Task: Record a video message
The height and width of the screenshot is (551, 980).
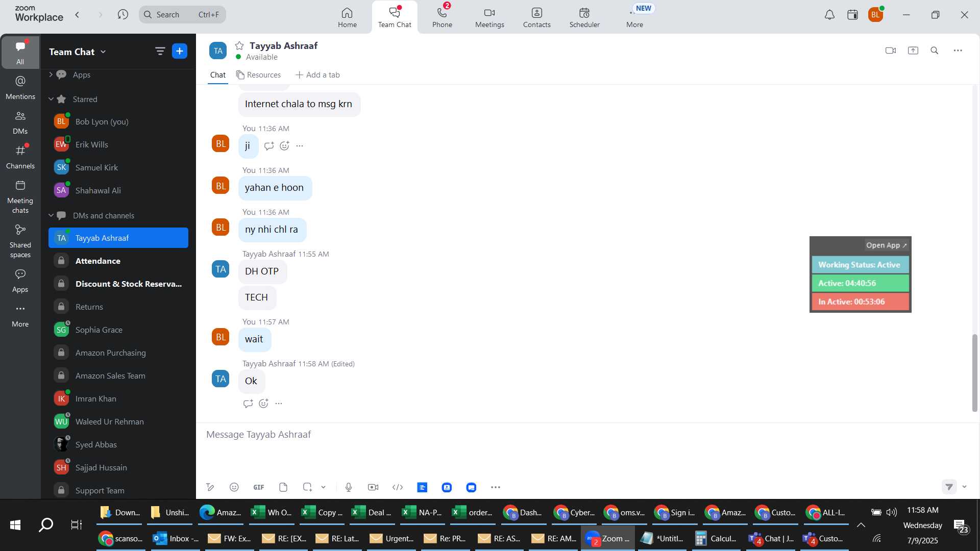Action: point(373,487)
